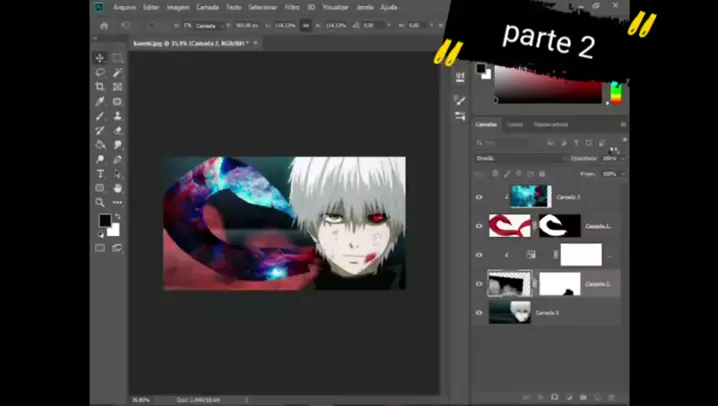Click the Home icon in options bar
Image resolution: width=718 pixels, height=406 pixels.
pos(104,26)
